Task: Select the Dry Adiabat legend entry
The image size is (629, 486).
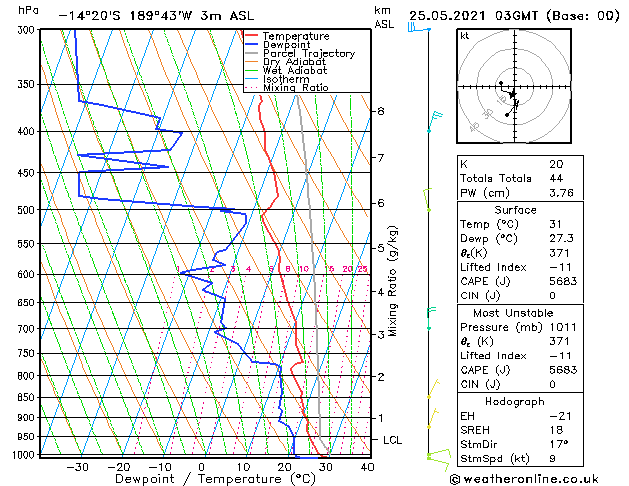Action: click(x=286, y=62)
